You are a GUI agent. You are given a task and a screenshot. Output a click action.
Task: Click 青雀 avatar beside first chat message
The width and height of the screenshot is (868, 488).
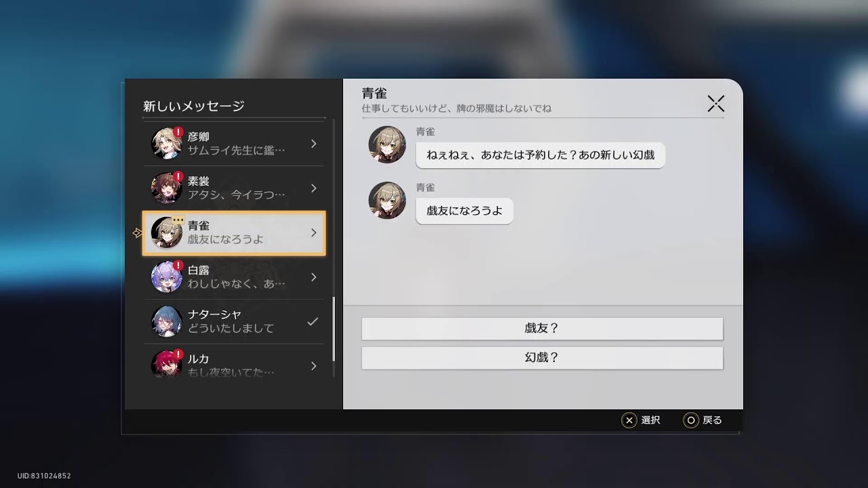(x=387, y=144)
